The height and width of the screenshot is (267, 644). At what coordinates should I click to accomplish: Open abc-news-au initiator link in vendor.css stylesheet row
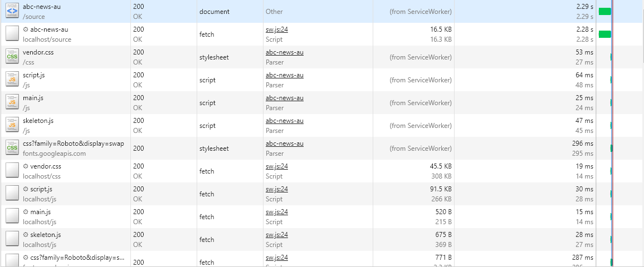pos(285,52)
